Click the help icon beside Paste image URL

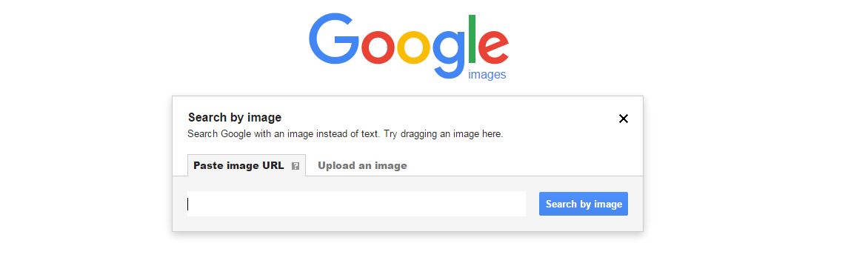(295, 166)
